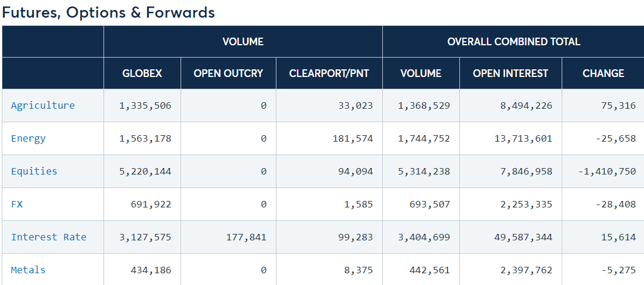644x285 pixels.
Task: Select Agriculture total volume 1,368,529
Action: [x=424, y=106]
